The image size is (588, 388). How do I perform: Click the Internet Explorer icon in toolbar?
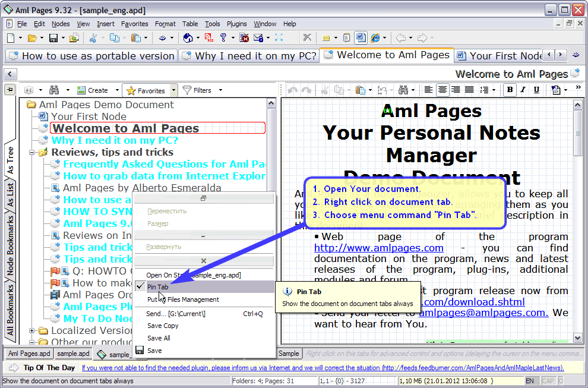375,37
